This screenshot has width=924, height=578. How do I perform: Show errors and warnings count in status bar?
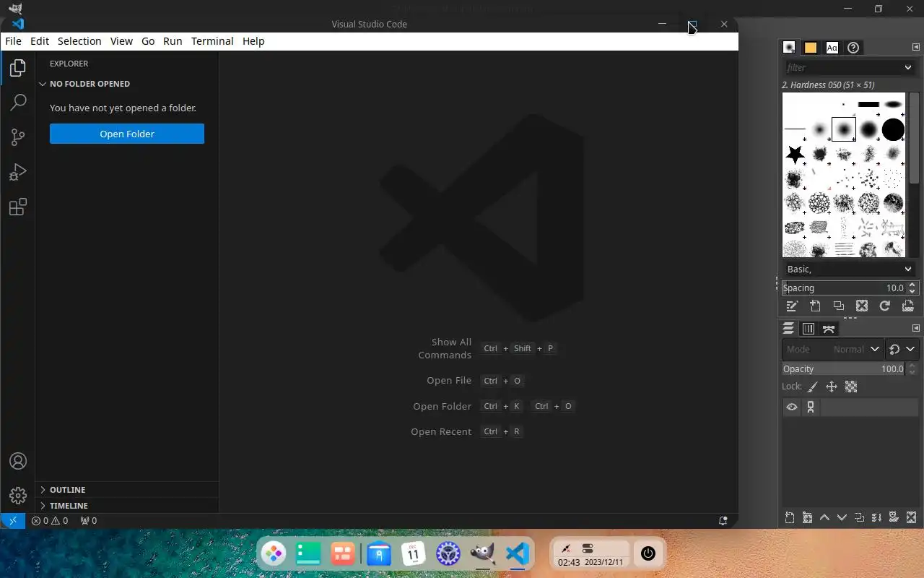tap(50, 520)
